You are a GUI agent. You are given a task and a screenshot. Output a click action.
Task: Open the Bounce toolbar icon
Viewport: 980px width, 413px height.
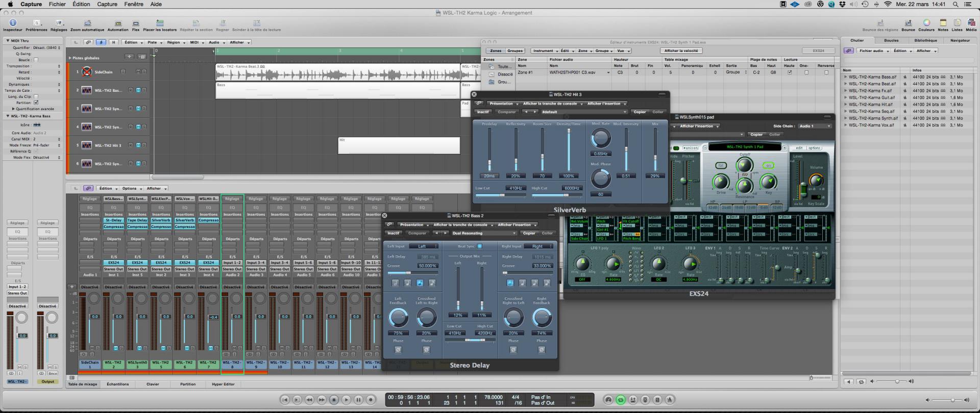(x=908, y=22)
